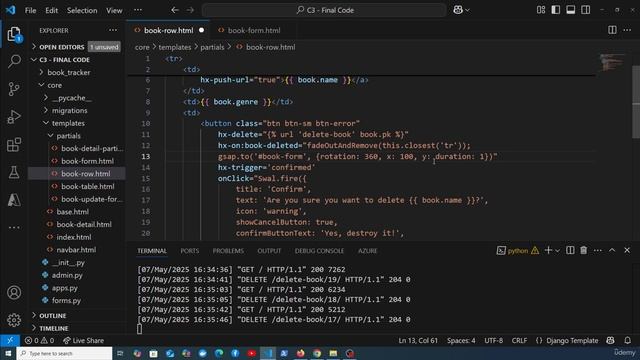Open Copilot status icon in status bar
Image resolution: width=640 pixels, height=360 pixels.
click(611, 340)
